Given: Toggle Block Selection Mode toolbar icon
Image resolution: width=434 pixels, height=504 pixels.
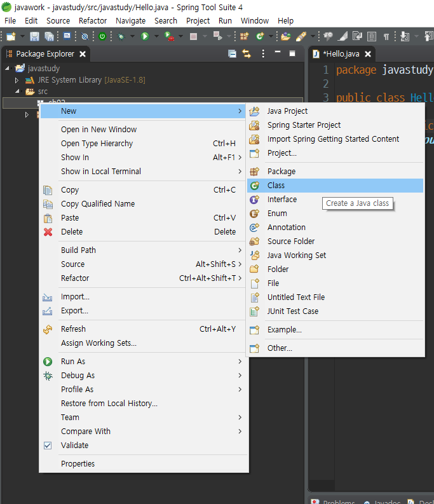Looking at the screenshot, I should pos(372,36).
